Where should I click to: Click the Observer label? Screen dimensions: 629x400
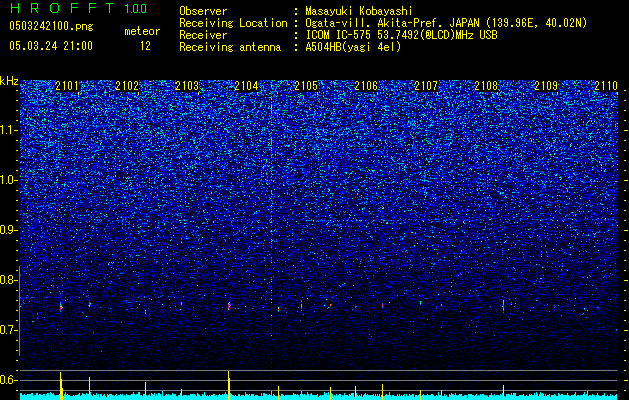(203, 11)
